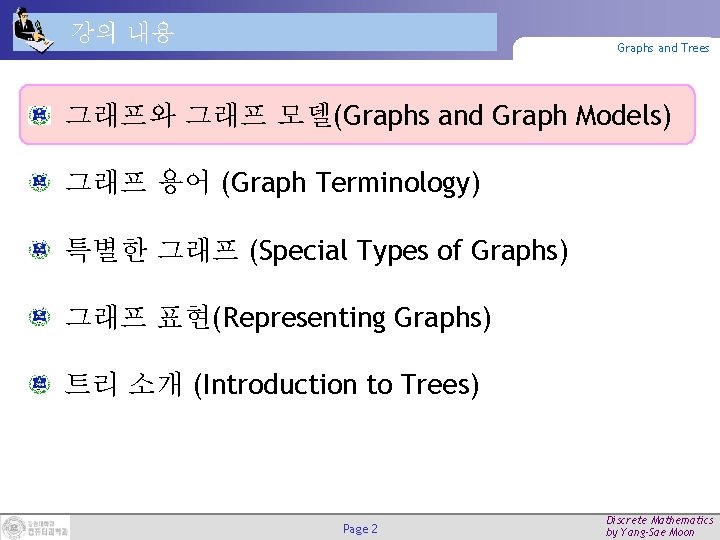Select the '그래프 용어 (Graph Terminology)' line
720x540 pixels.
[272, 182]
